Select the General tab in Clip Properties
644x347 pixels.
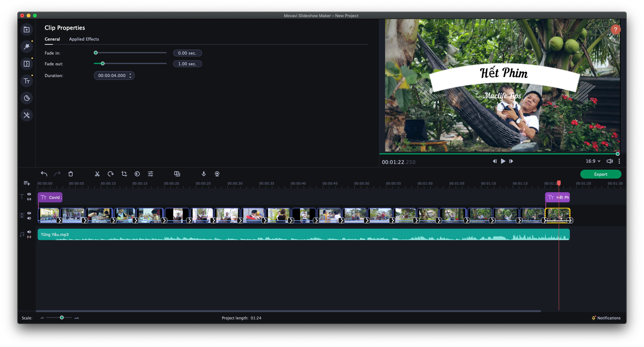[52, 39]
